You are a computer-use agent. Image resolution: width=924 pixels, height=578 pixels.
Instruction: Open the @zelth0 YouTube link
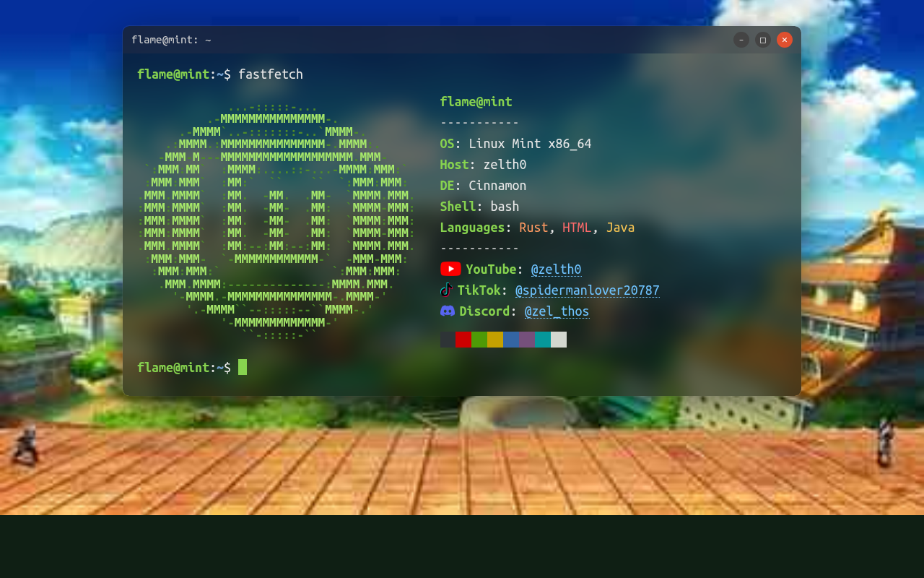pyautogui.click(x=556, y=269)
